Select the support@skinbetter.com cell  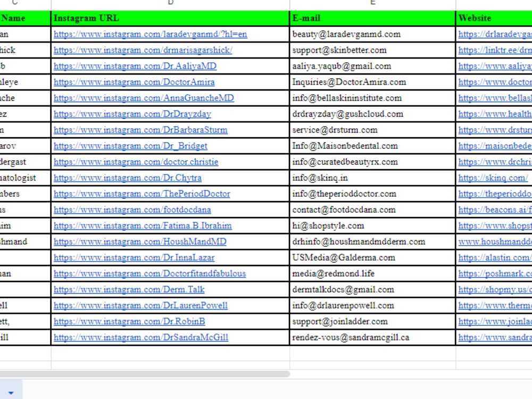point(372,50)
